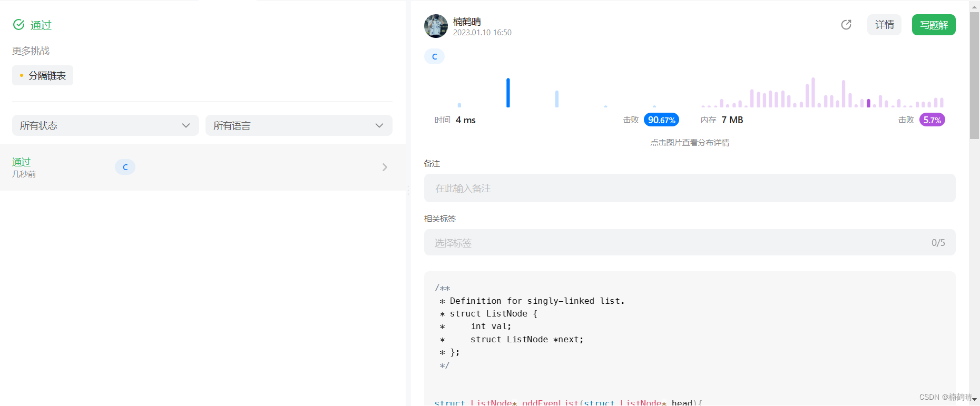Click the 7 MB memory value

pos(732,120)
